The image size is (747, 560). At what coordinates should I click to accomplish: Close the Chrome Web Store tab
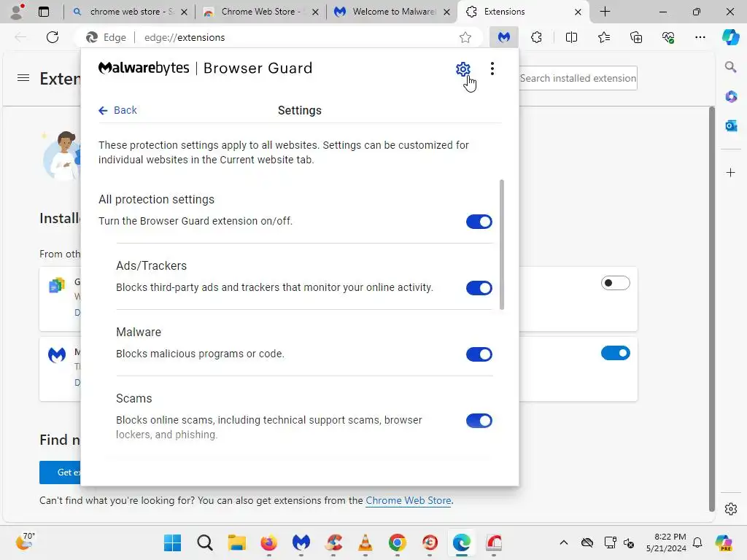pyautogui.click(x=315, y=12)
